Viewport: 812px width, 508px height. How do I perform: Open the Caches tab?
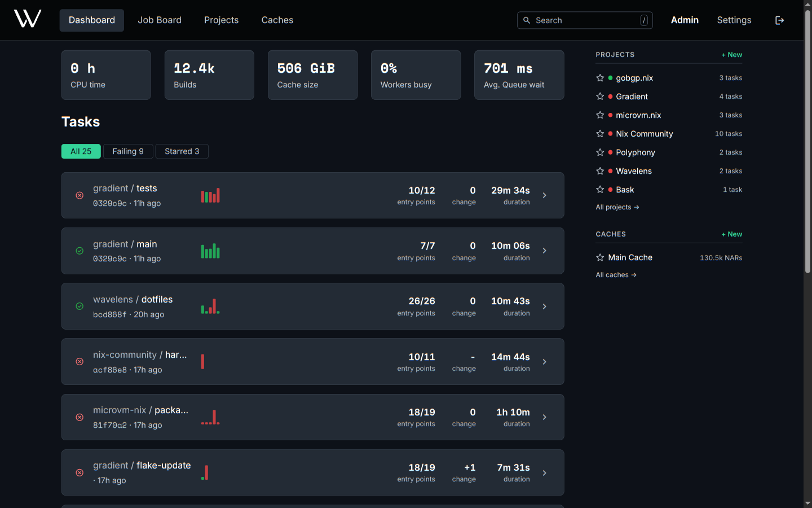277,20
